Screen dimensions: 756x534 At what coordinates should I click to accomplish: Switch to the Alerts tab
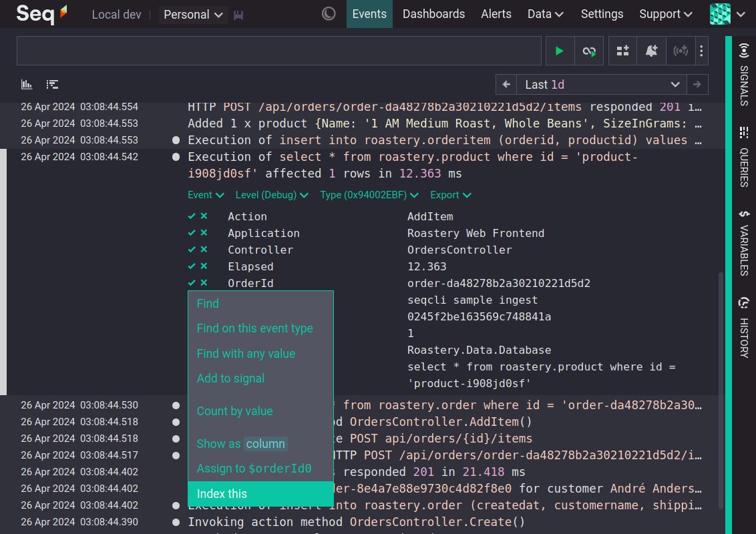pyautogui.click(x=496, y=14)
